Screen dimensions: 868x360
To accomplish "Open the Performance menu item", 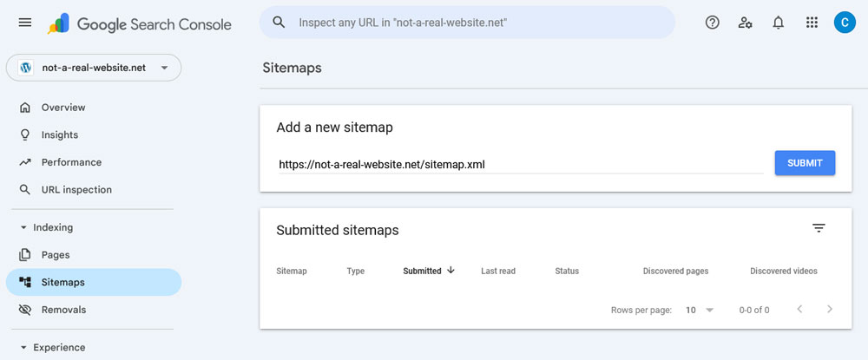I will pyautogui.click(x=93, y=162).
